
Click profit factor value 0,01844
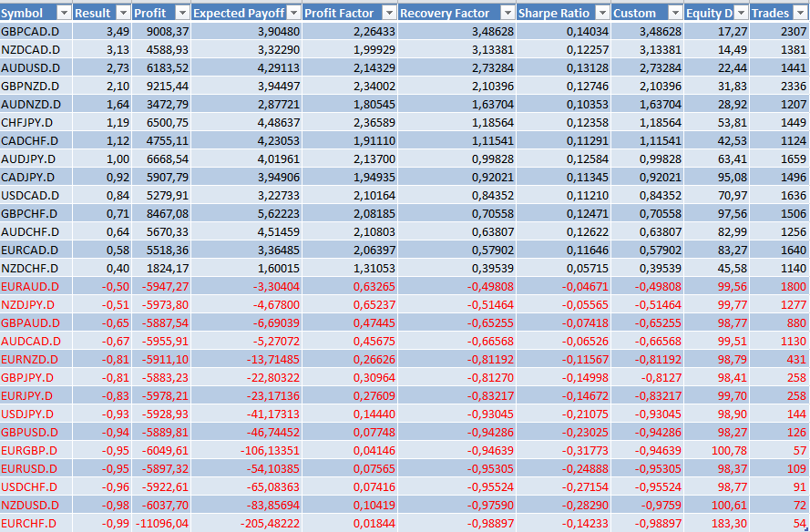tap(374, 523)
